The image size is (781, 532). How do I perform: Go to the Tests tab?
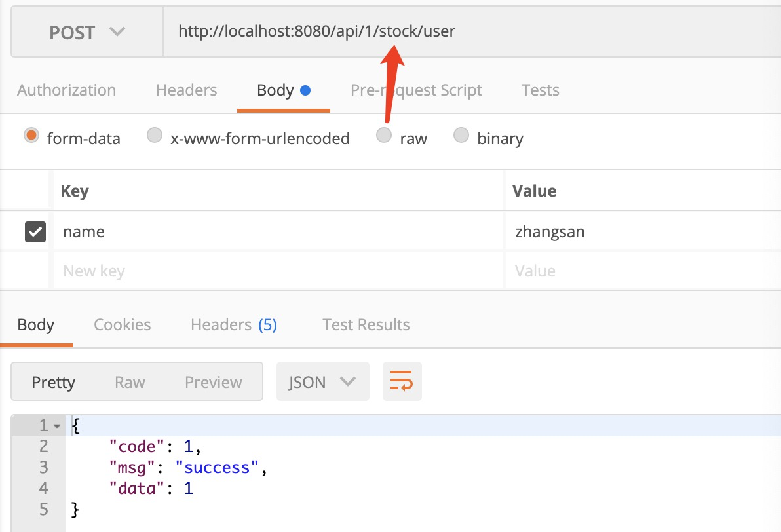pos(540,90)
